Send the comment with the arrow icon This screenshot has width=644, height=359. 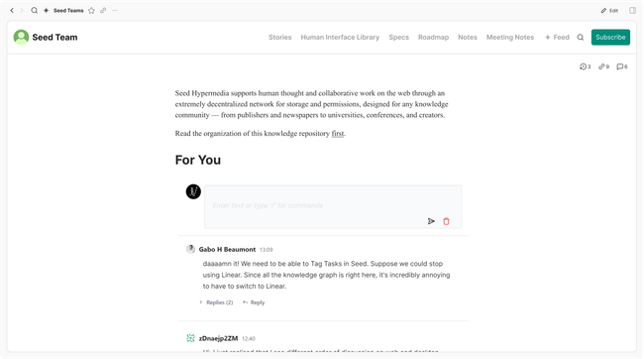(x=431, y=221)
